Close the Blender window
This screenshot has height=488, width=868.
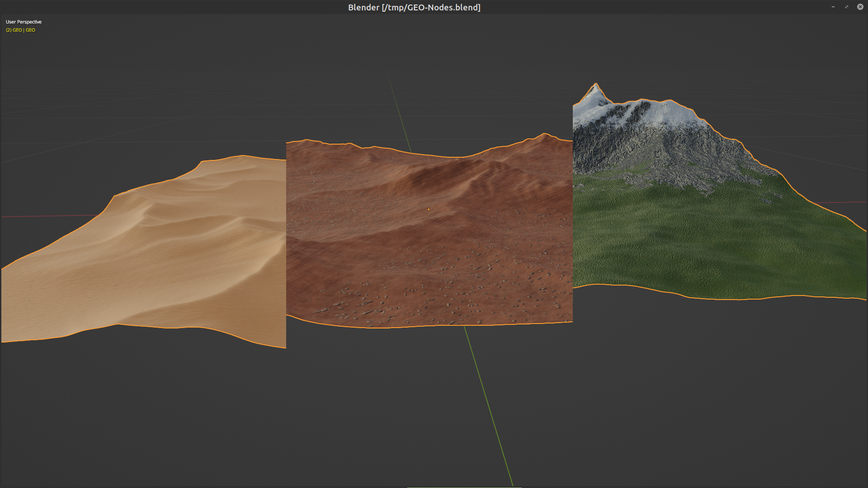(x=860, y=7)
